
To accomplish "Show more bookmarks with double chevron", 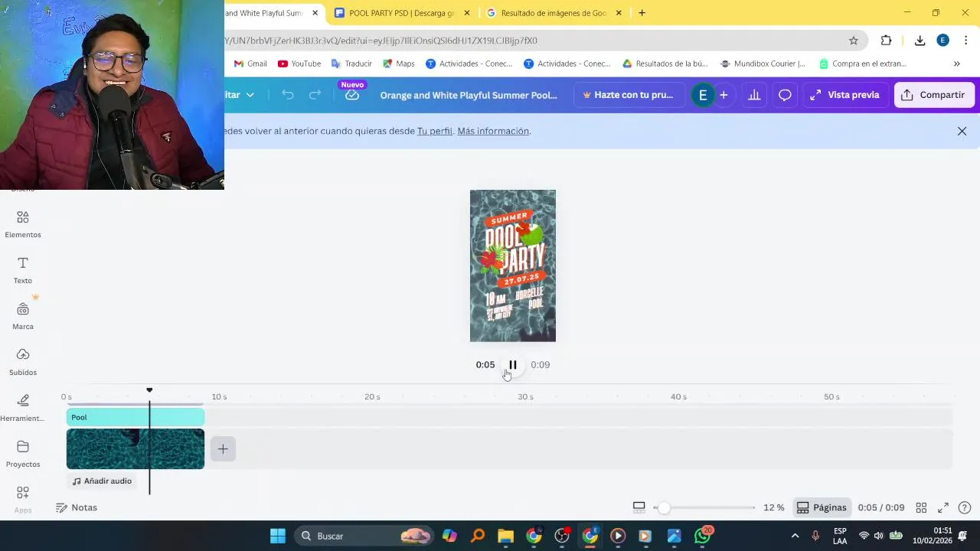I will click(956, 64).
